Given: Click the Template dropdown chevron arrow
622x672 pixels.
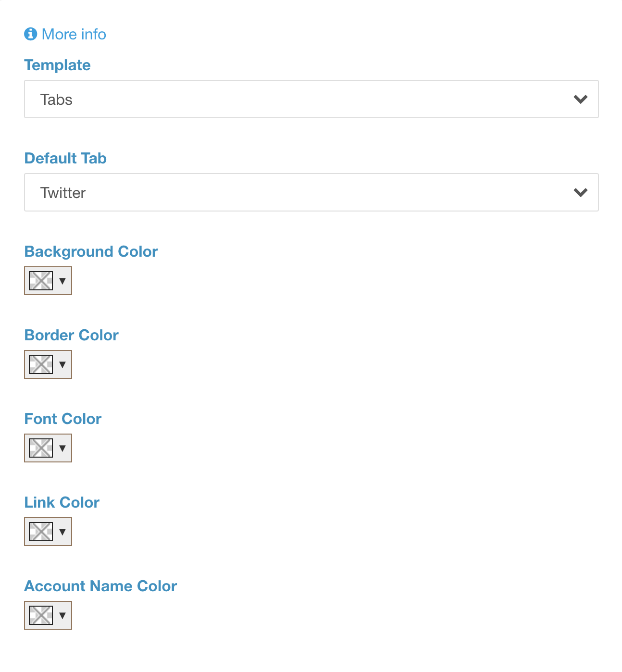Looking at the screenshot, I should click(x=580, y=100).
